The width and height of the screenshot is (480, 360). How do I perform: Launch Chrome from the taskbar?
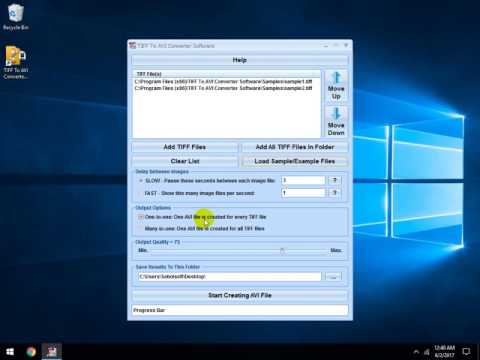tap(31, 352)
